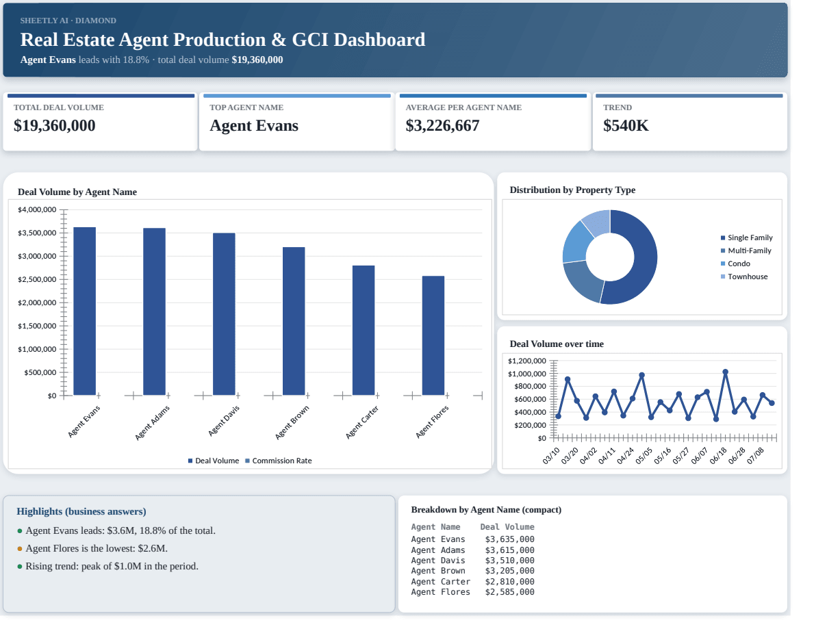This screenshot has width=840, height=631.
Task: Click the Single Family legend entry
Action: (x=747, y=237)
